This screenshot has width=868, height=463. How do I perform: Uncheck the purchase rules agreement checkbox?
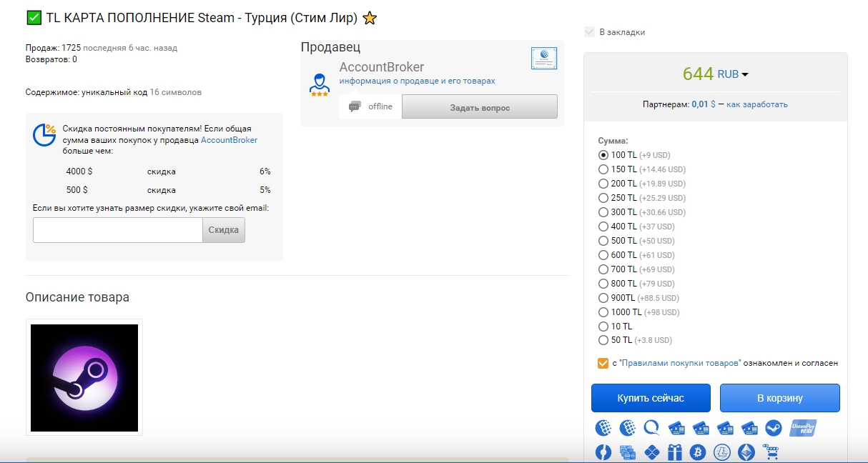tap(603, 363)
